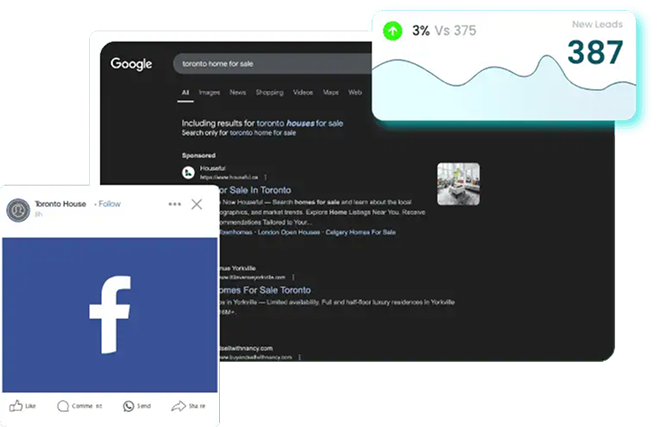This screenshot has width=657, height=427.
Task: Open London Open Houses sitelink
Action: point(289,232)
